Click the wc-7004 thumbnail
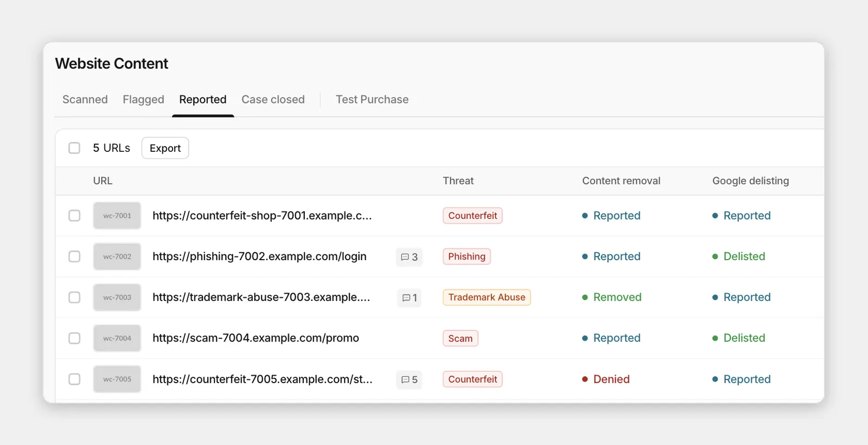Screen dimensions: 868x445 117,338
